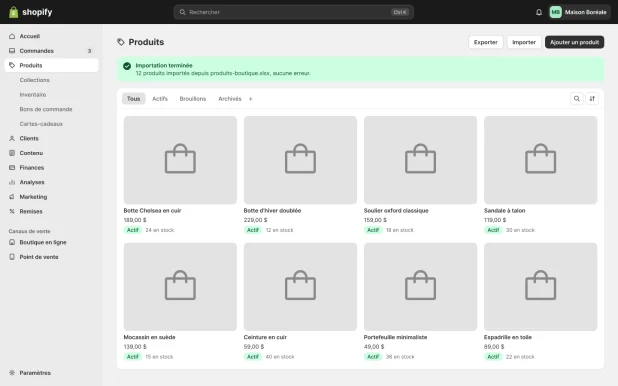Click the 15 en stock label
This screenshot has height=386, width=618.
click(159, 357)
